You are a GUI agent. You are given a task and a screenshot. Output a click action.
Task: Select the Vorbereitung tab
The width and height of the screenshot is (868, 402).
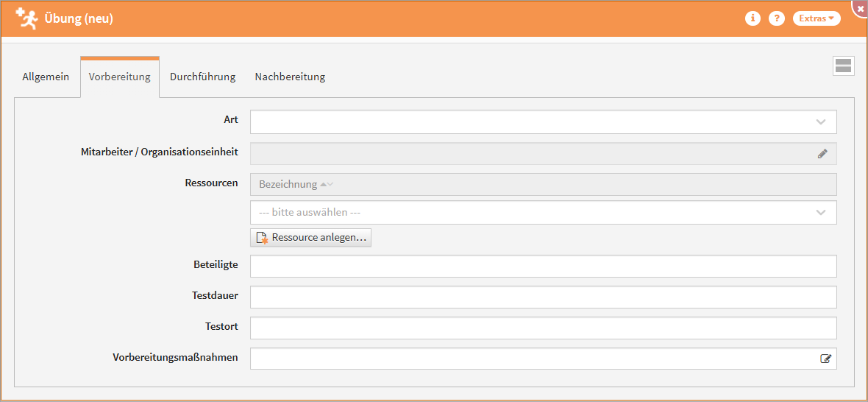point(119,77)
